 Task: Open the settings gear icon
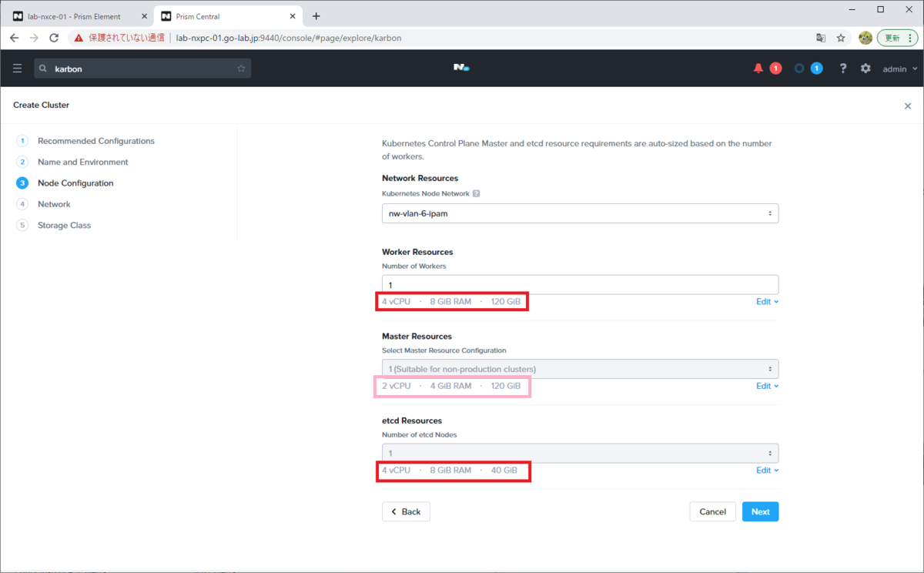pyautogui.click(x=865, y=69)
